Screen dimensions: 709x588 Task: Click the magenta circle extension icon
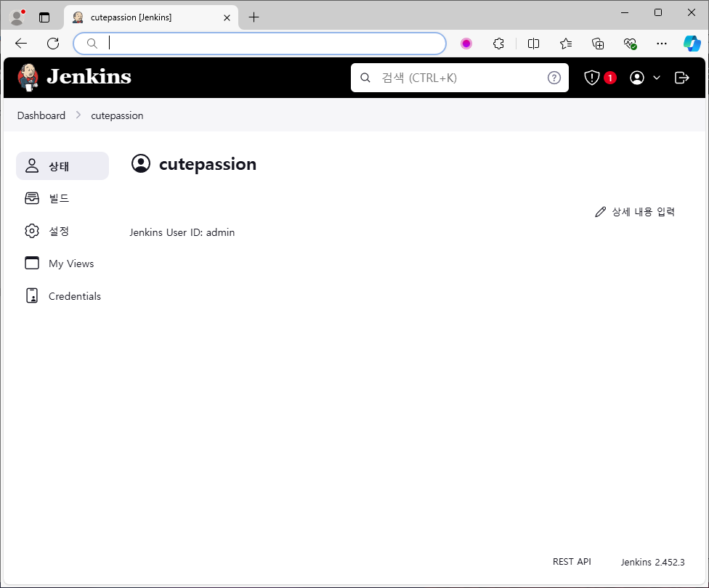point(466,44)
